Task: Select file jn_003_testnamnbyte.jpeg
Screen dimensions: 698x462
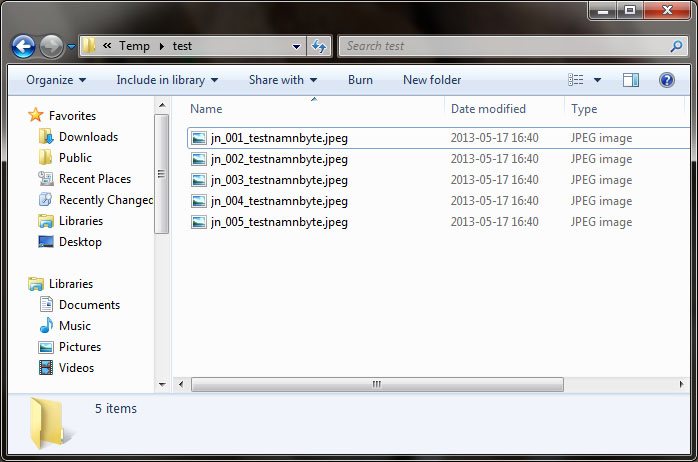Action: pos(279,180)
